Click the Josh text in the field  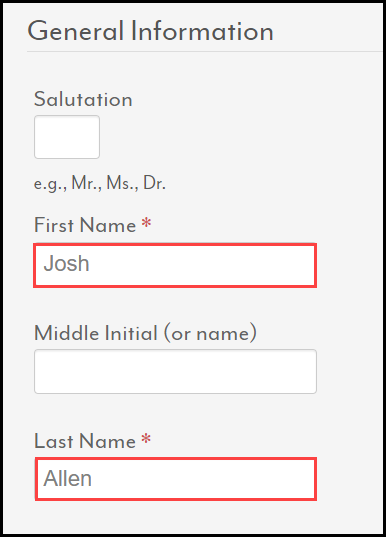point(66,263)
